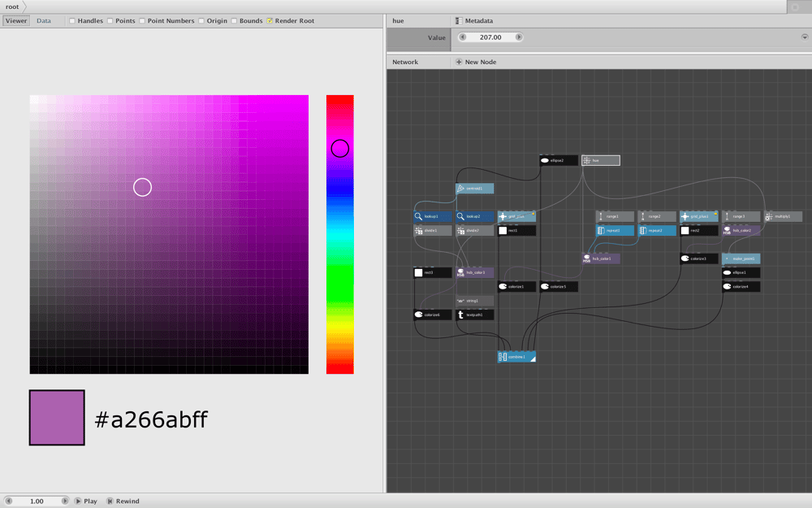Screen dimensions: 812x508
Task: Decrease hue Value with left arrow
Action: point(463,37)
